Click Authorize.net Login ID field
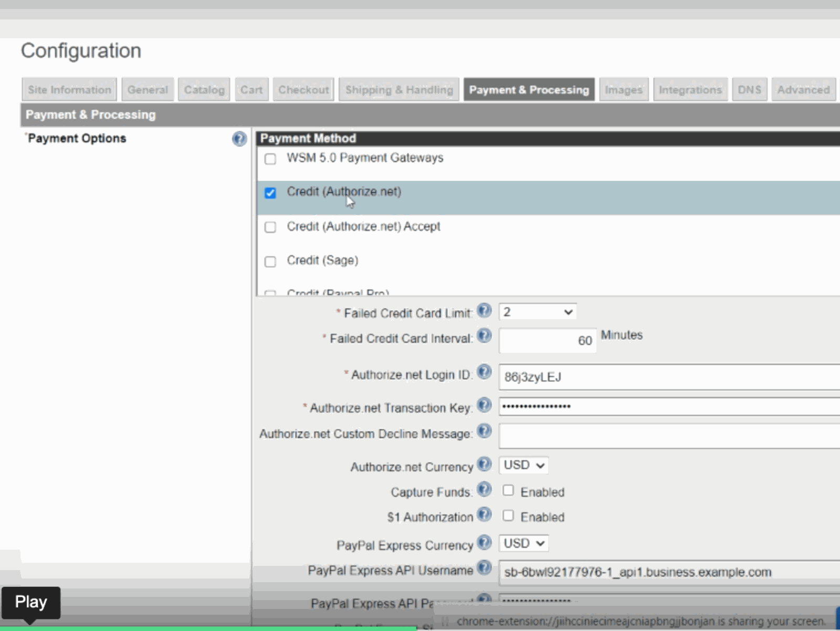The width and height of the screenshot is (840, 631). (x=669, y=377)
